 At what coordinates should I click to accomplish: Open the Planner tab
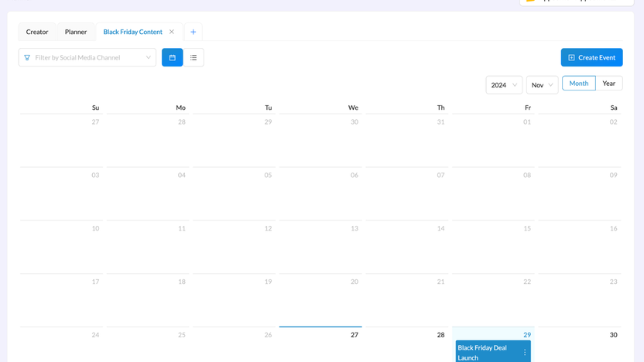click(76, 32)
